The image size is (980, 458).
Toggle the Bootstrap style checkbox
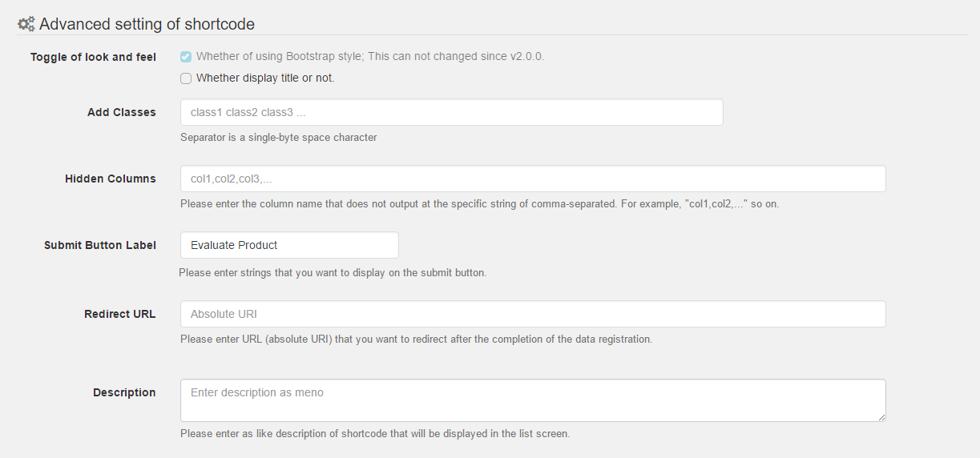pyautogui.click(x=186, y=57)
